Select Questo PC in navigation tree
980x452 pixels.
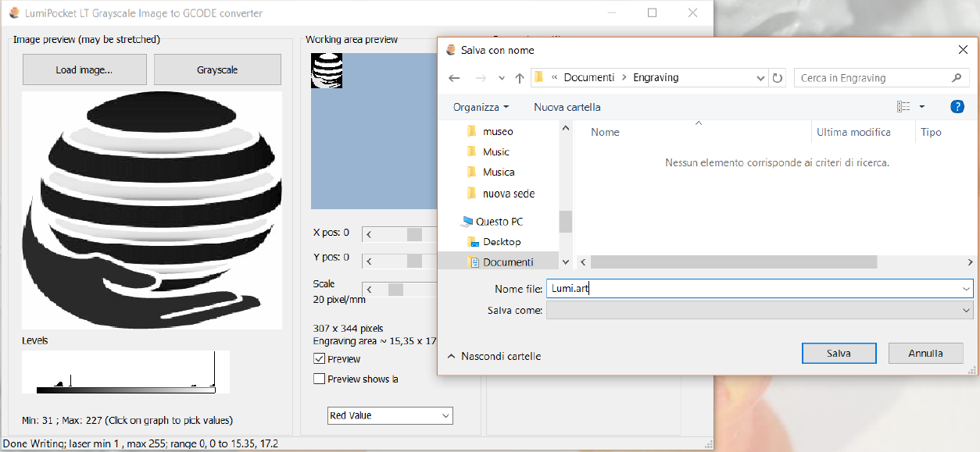coord(499,222)
